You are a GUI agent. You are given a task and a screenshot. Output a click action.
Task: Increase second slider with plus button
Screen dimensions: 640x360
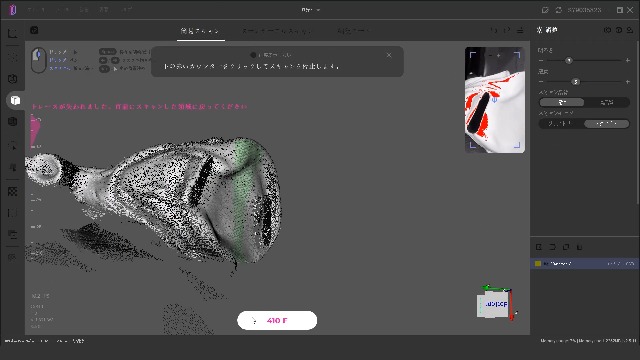tap(628, 82)
